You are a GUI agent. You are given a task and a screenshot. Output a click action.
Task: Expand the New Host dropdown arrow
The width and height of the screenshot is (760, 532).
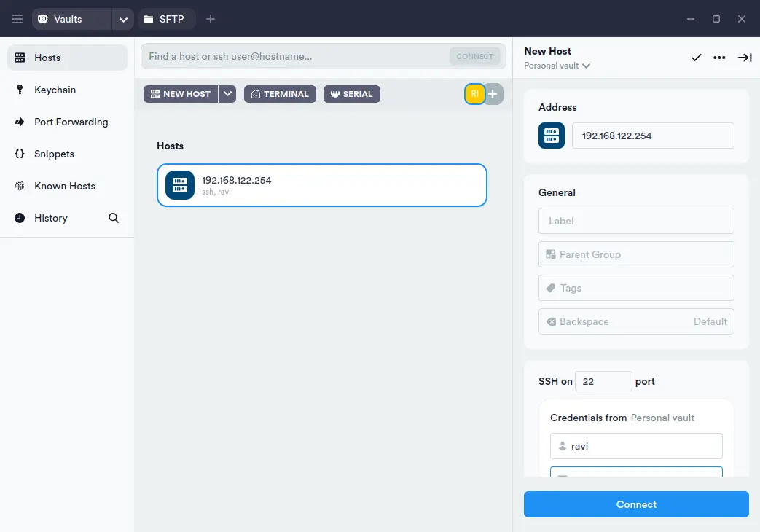(227, 94)
